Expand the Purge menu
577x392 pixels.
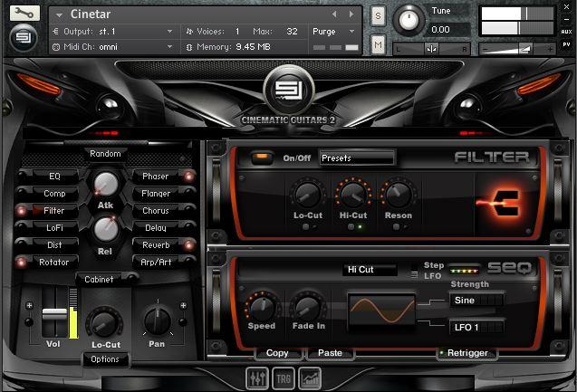pyautogui.click(x=335, y=31)
